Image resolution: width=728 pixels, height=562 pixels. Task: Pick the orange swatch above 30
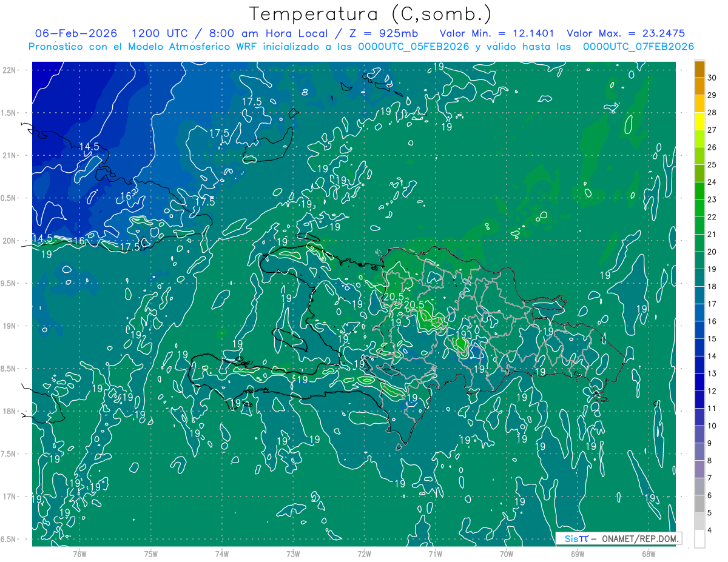tap(699, 69)
